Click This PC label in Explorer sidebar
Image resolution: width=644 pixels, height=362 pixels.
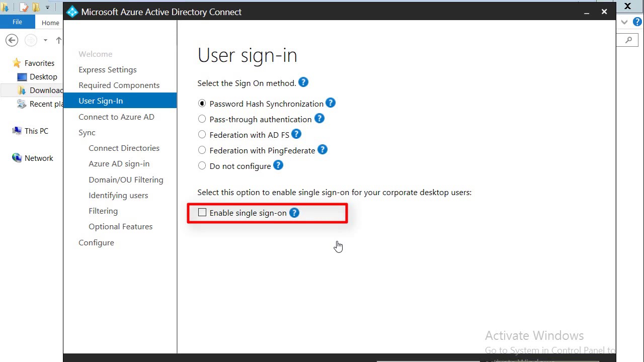(36, 131)
